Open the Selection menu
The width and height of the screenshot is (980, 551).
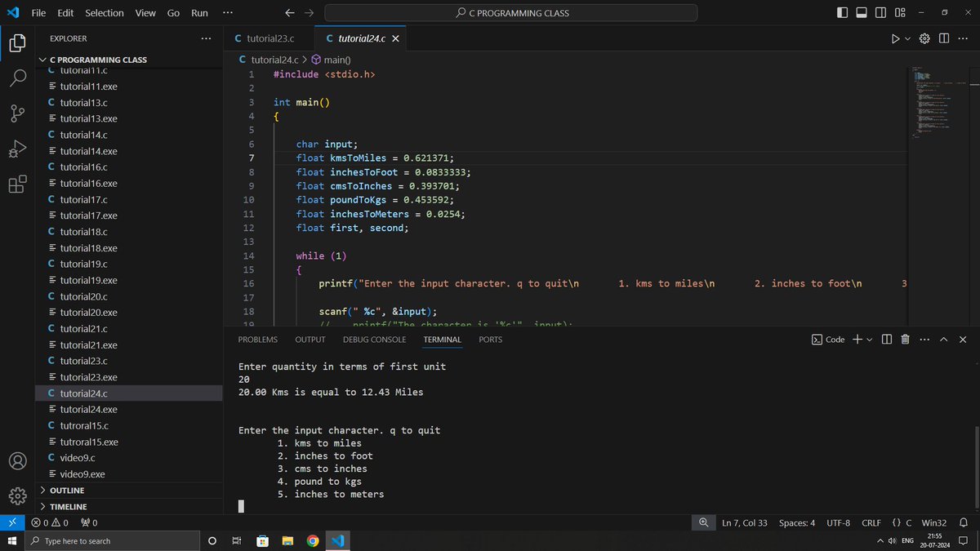(105, 13)
